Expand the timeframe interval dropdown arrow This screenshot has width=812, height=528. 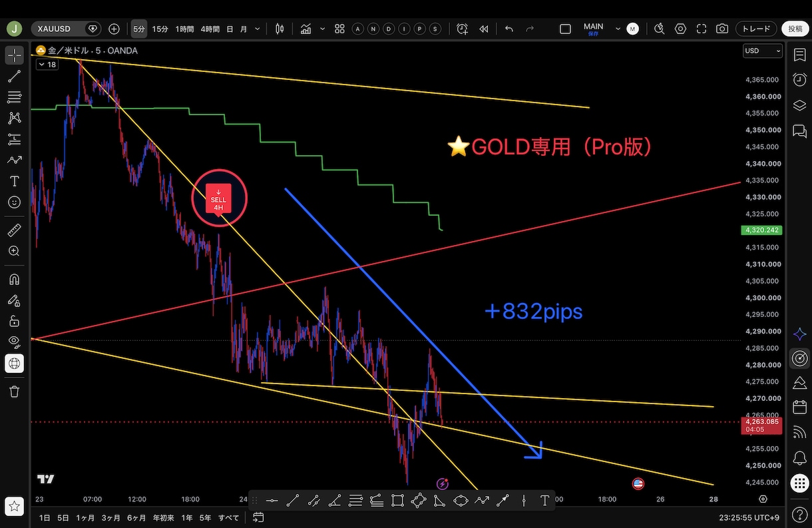258,29
